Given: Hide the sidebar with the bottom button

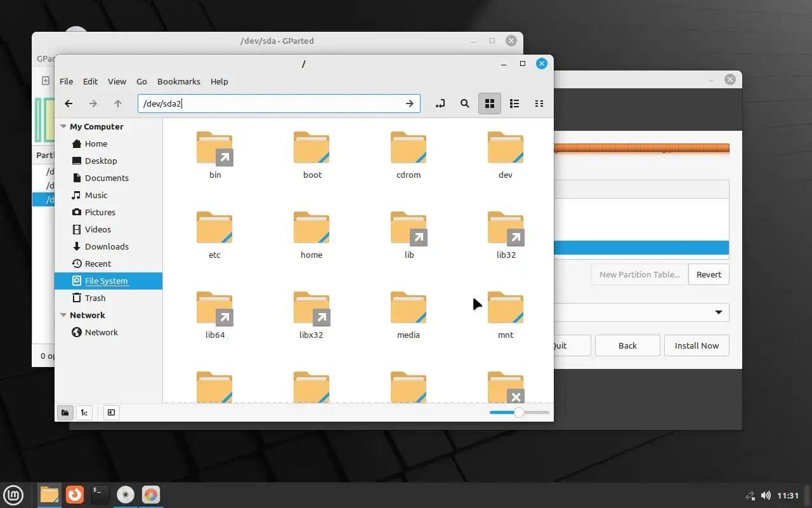Looking at the screenshot, I should tap(111, 413).
